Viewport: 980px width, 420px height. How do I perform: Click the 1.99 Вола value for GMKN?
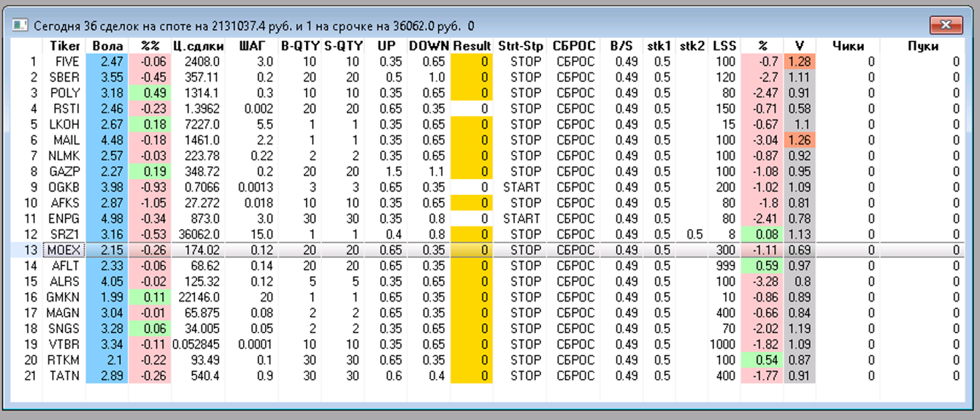(x=107, y=296)
